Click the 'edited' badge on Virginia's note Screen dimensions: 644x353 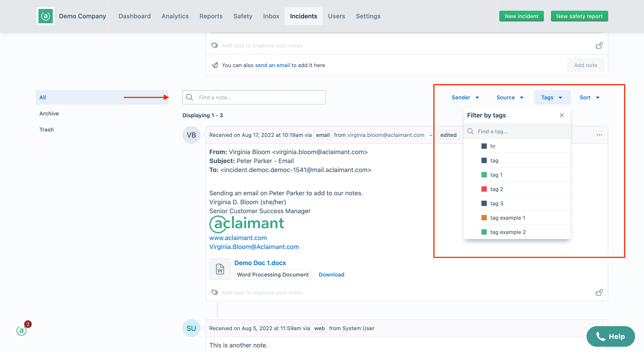[448, 135]
